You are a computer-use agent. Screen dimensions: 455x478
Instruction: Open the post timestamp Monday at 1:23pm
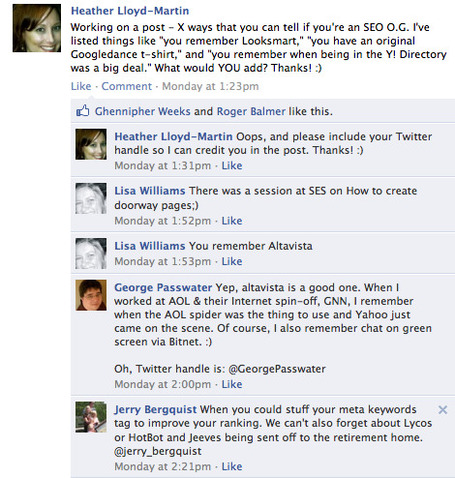[210, 86]
